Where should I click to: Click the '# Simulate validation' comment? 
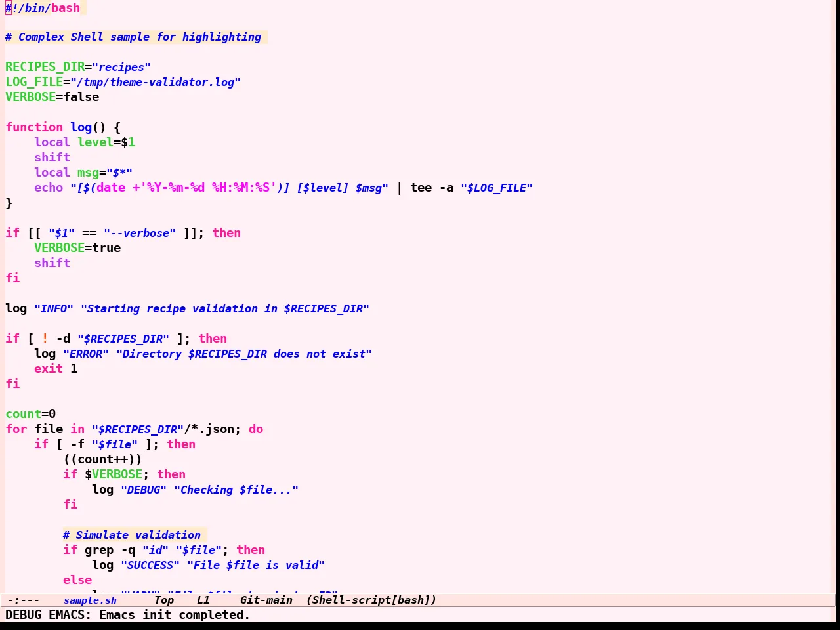(x=132, y=535)
